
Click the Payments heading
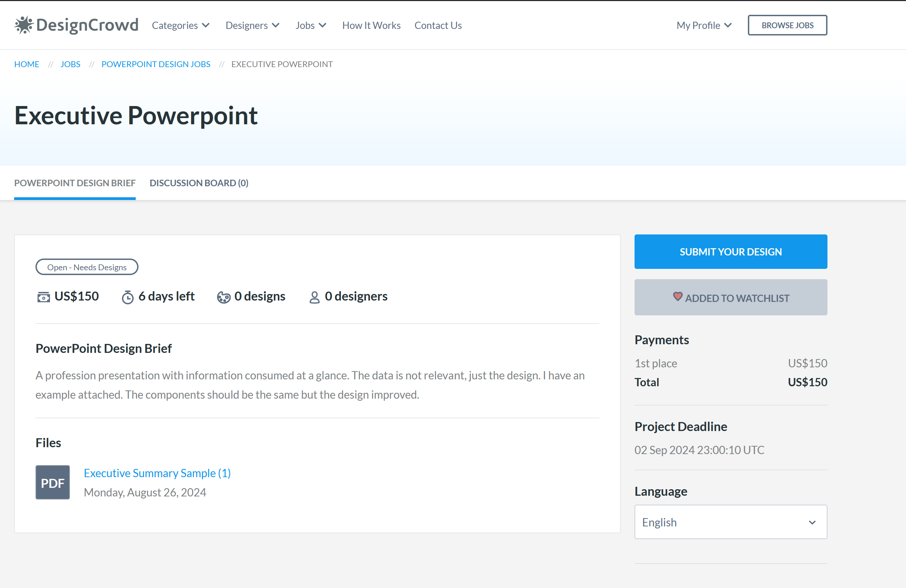click(x=662, y=340)
